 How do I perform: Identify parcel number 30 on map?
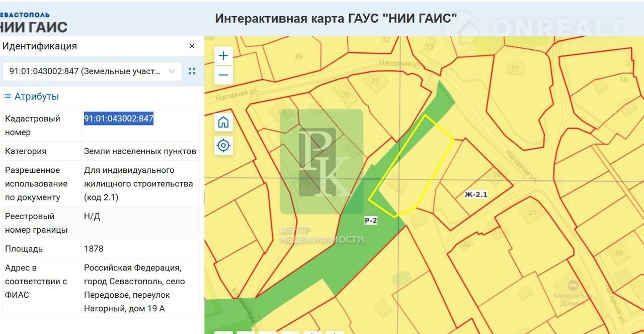pyautogui.click(x=618, y=252)
